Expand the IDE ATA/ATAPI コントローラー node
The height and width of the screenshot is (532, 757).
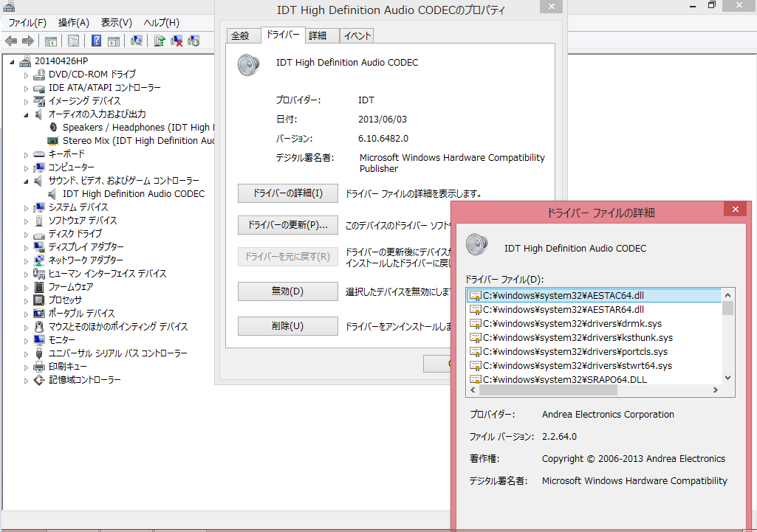point(26,89)
